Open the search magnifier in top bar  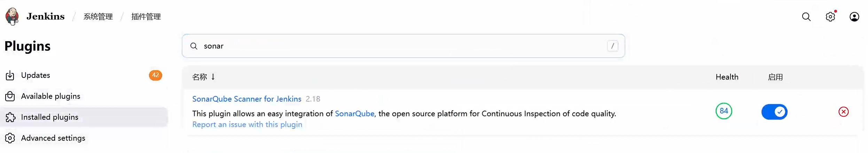pyautogui.click(x=806, y=17)
